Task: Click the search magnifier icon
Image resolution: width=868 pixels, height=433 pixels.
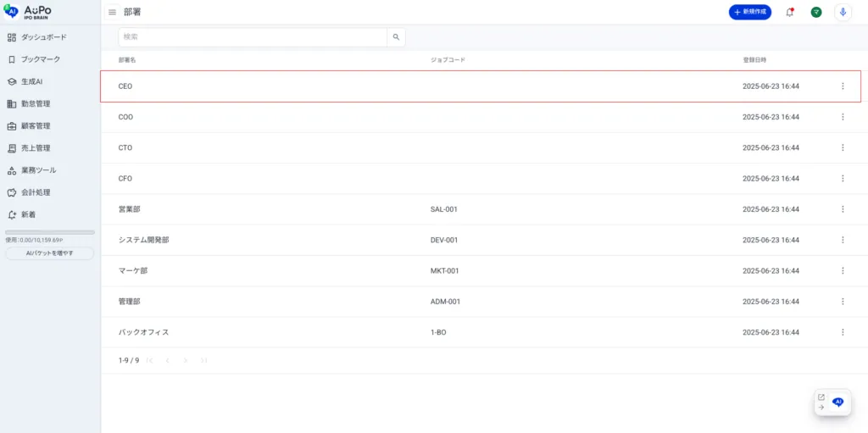Action: coord(396,37)
